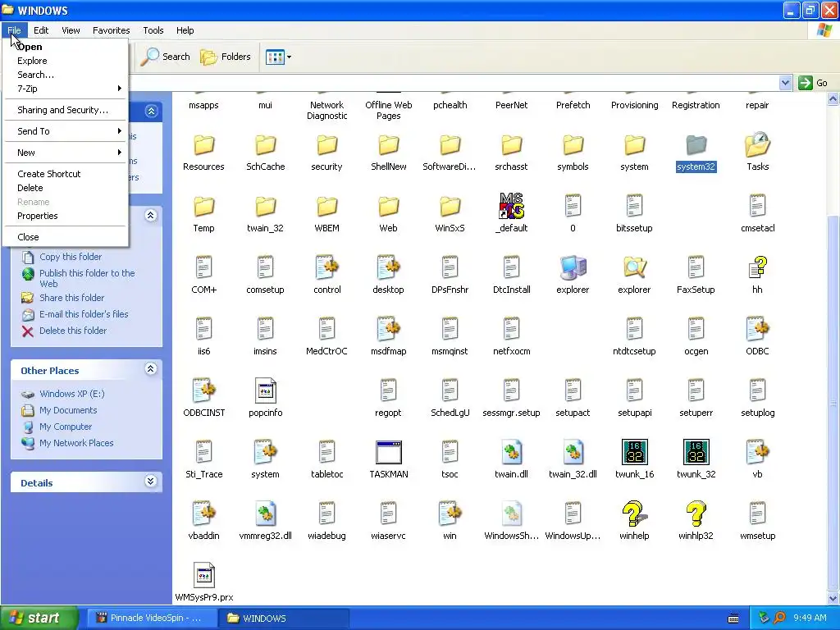Select the twunk_32 icon
840x630 pixels.
pos(696,452)
